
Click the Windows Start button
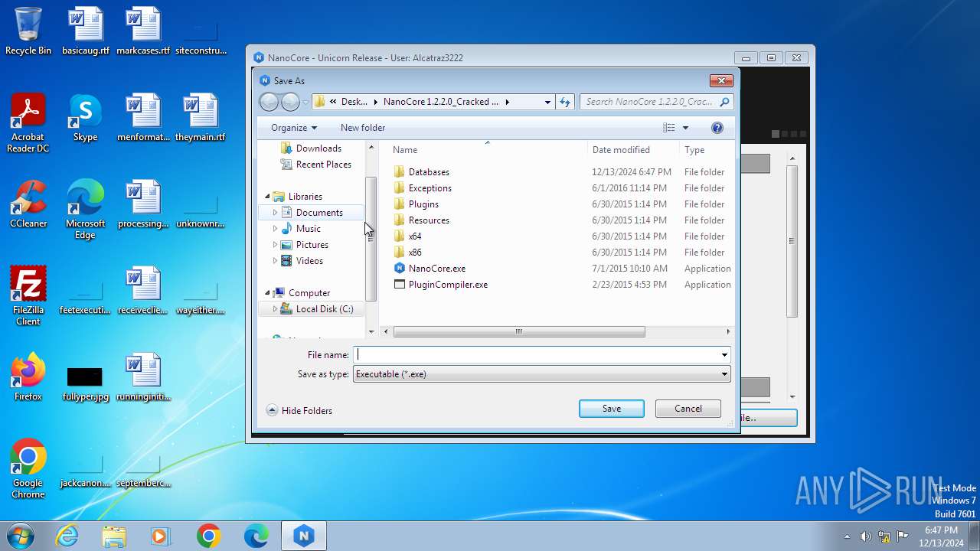(x=21, y=536)
